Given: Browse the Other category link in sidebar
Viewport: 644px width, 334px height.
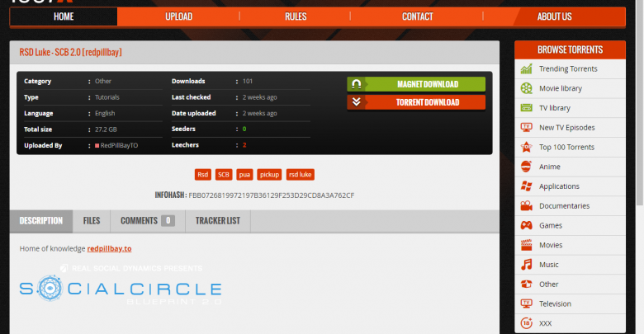Looking at the screenshot, I should [549, 284].
